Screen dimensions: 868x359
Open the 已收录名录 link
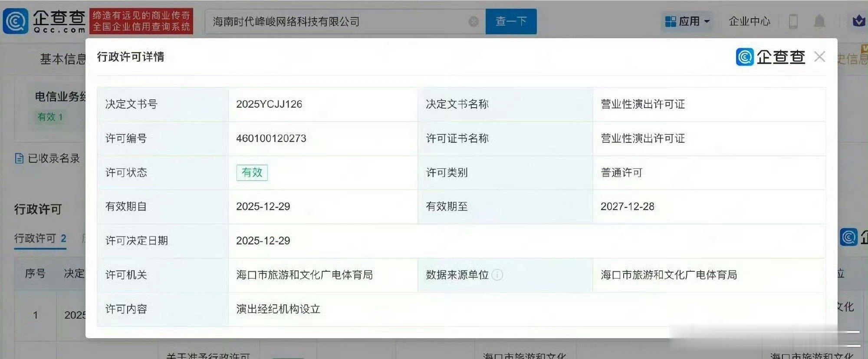click(x=54, y=158)
